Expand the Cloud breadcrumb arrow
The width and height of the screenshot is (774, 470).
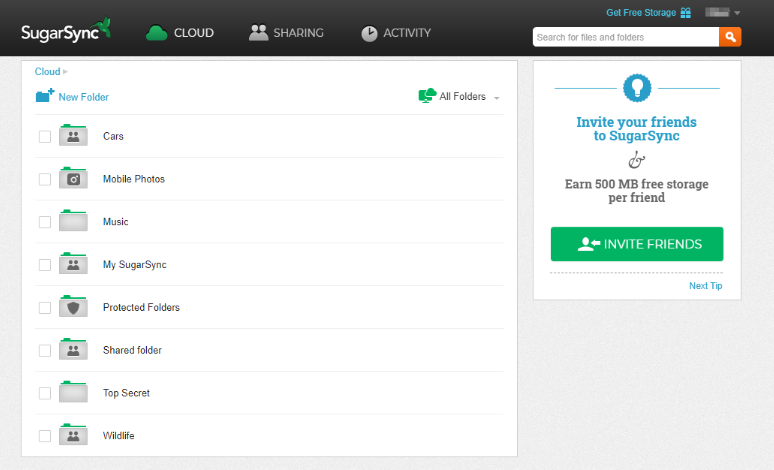pyautogui.click(x=65, y=72)
